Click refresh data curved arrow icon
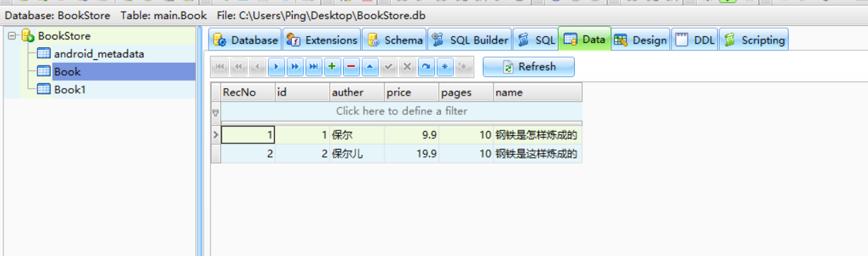Image resolution: width=868 pixels, height=256 pixels. [x=425, y=67]
